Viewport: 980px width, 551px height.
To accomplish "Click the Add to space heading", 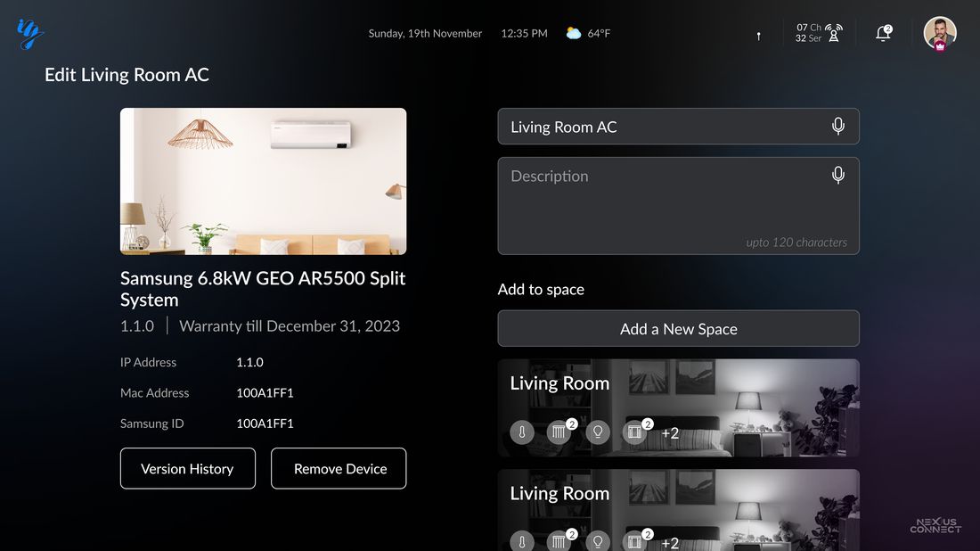I will [x=541, y=289].
